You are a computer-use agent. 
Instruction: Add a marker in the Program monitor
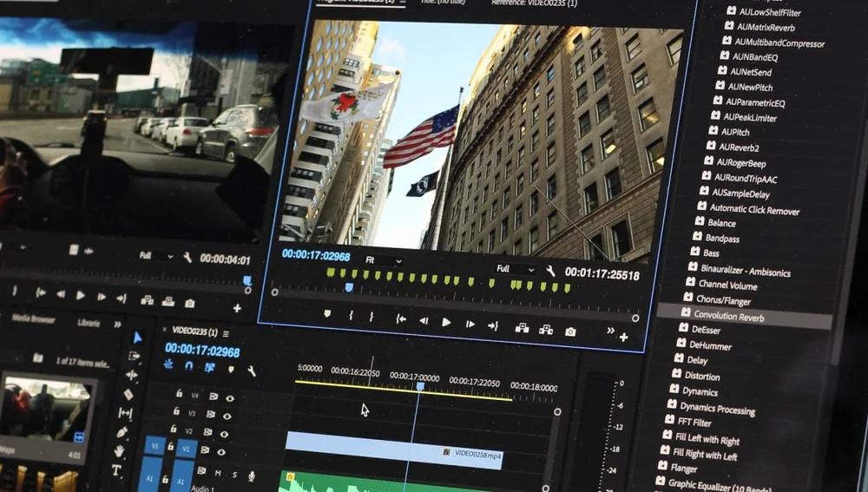pos(327,314)
